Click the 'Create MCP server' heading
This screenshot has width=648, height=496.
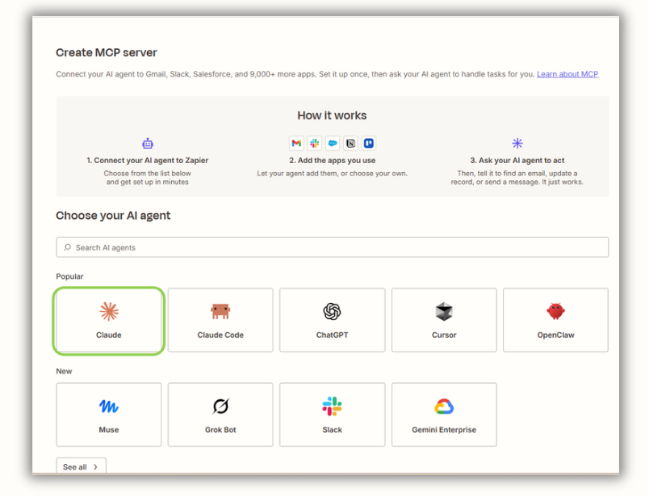[106, 52]
